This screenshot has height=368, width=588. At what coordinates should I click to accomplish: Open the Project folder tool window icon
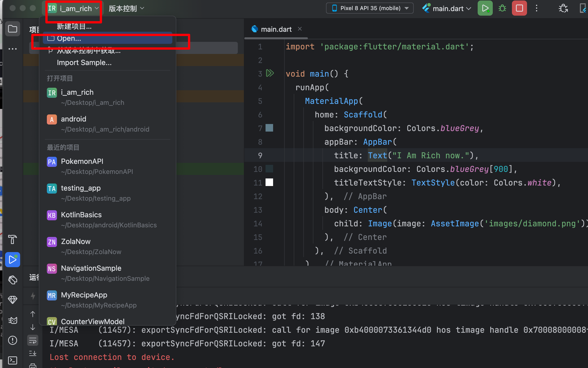[x=12, y=29]
